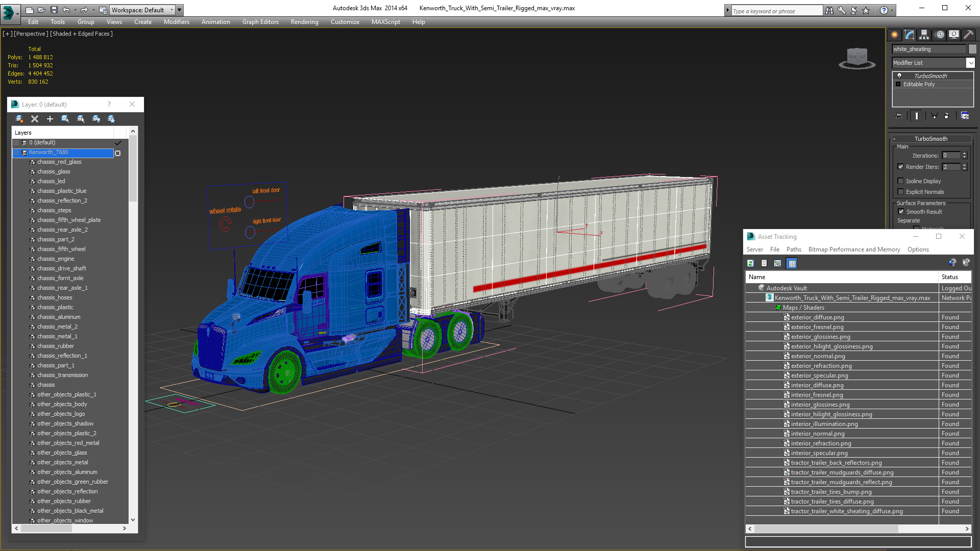Toggle Kenworth_T680 layer current box
The height and width of the screenshot is (551, 980).
[118, 153]
